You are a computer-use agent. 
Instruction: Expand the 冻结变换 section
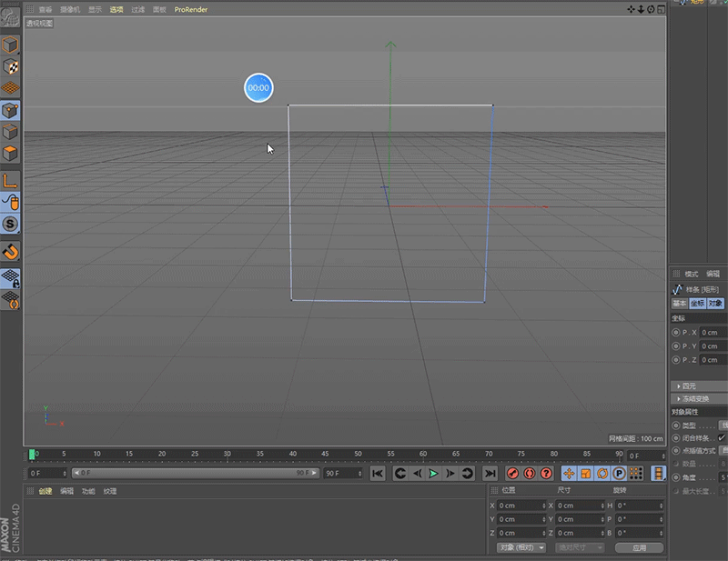[697, 399]
